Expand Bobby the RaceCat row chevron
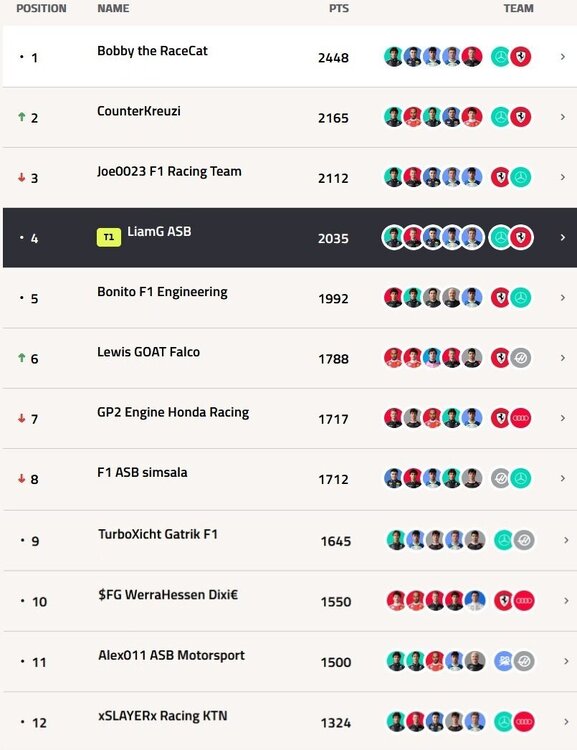This screenshot has width=577, height=750. 563,57
